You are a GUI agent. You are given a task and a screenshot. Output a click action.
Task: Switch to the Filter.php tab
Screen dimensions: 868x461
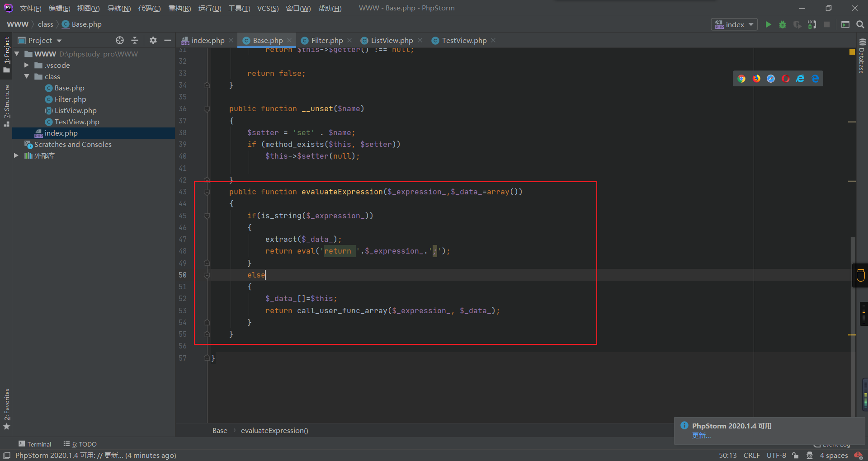326,40
